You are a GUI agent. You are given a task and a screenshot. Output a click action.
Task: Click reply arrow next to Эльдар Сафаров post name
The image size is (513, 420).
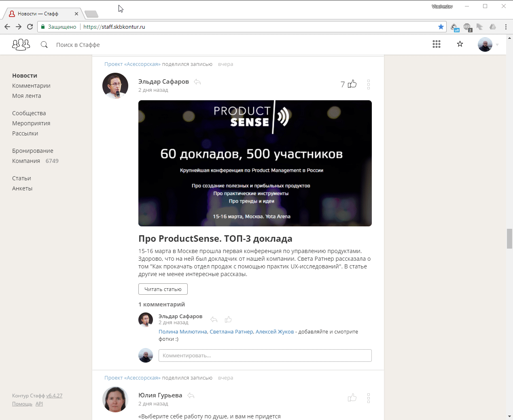197,82
